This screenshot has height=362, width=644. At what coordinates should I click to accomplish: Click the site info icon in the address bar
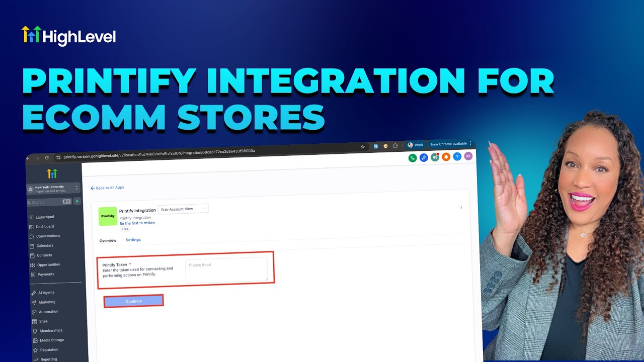[x=58, y=157]
